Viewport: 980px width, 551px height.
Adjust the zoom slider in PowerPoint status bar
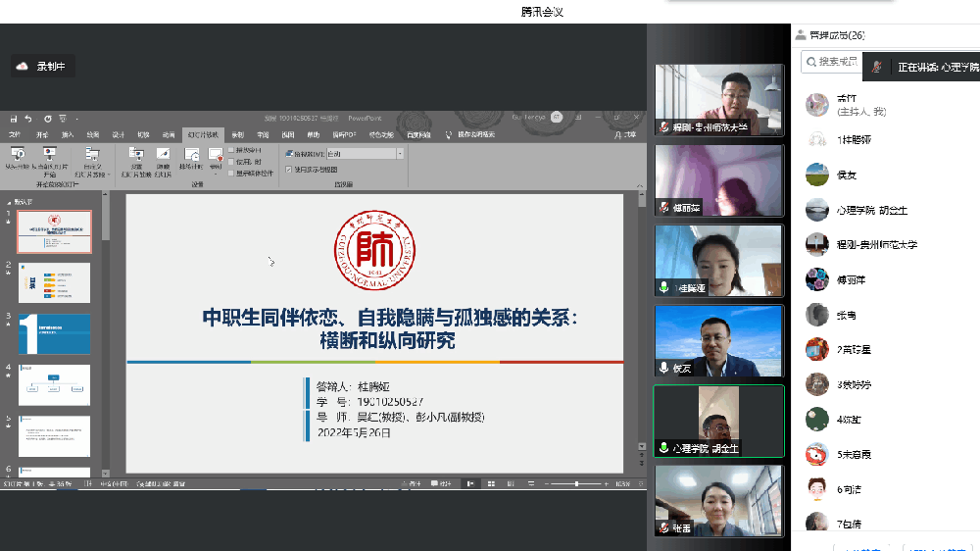[576, 483]
